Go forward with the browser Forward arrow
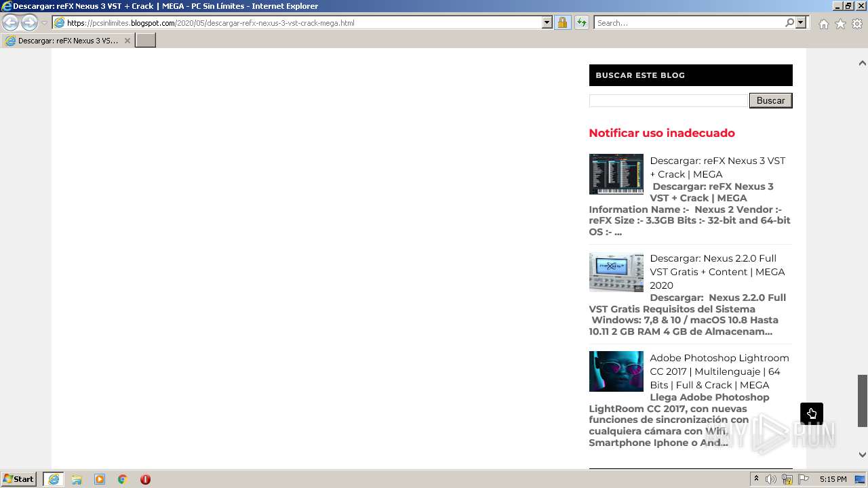The image size is (868, 488). tap(29, 22)
